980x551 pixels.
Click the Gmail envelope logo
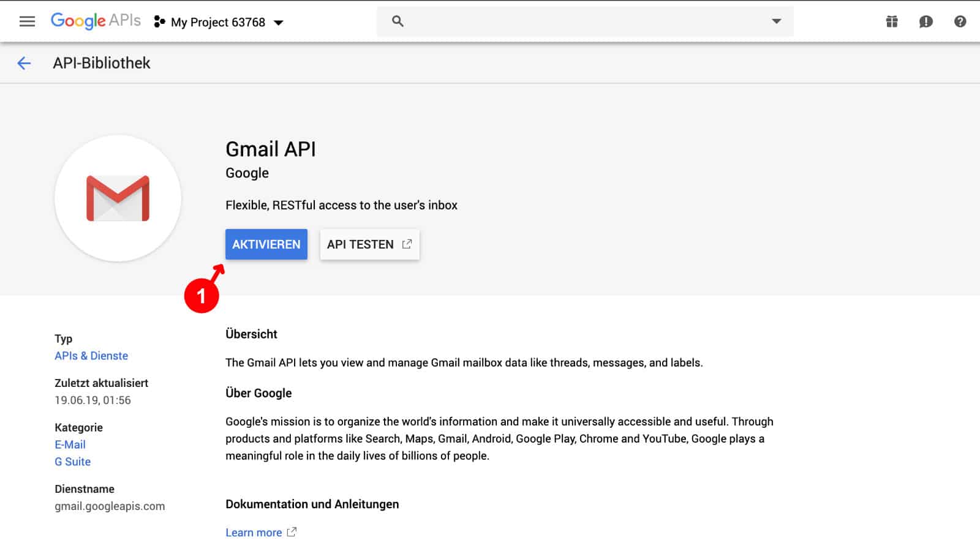[x=118, y=198]
